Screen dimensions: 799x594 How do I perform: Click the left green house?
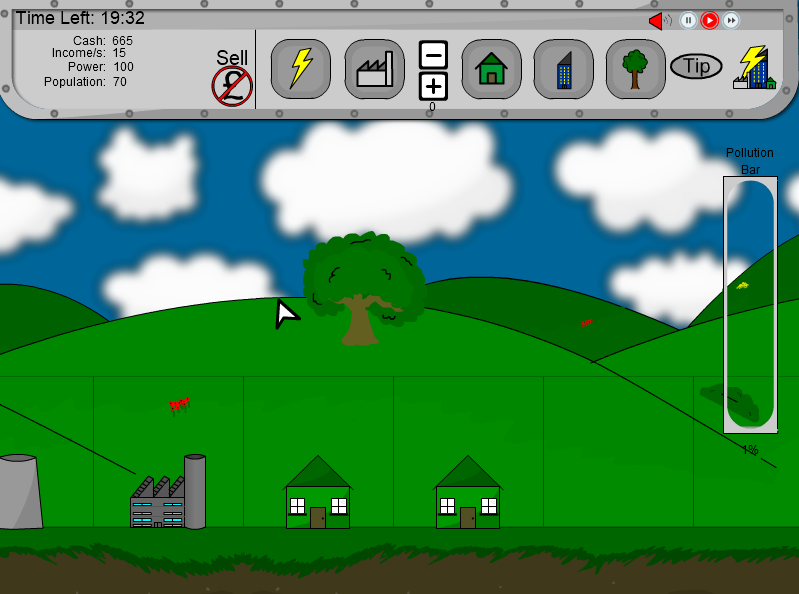[x=318, y=494]
